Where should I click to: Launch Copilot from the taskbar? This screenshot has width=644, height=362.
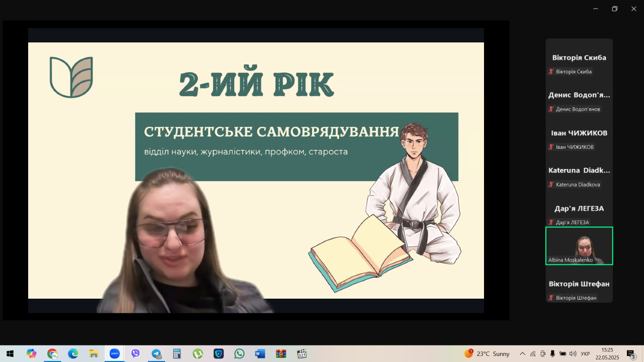pyautogui.click(x=31, y=353)
